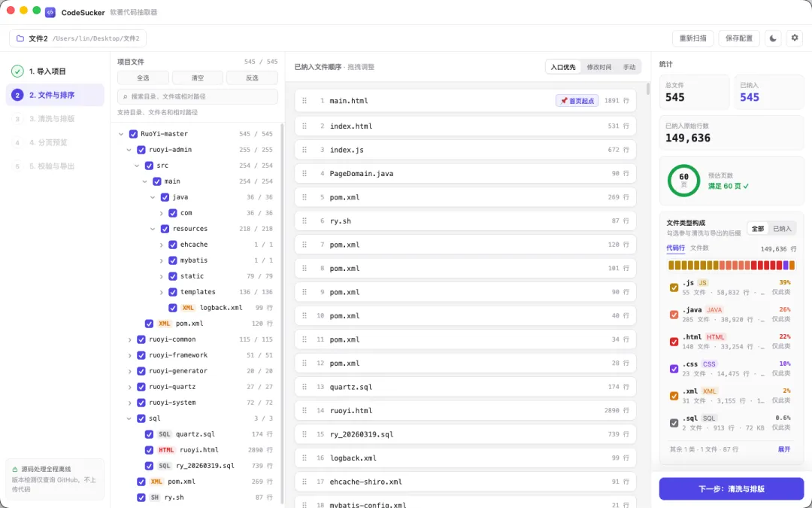Go to step 3. 清洗与排版
This screenshot has width=812, height=508.
click(x=55, y=119)
